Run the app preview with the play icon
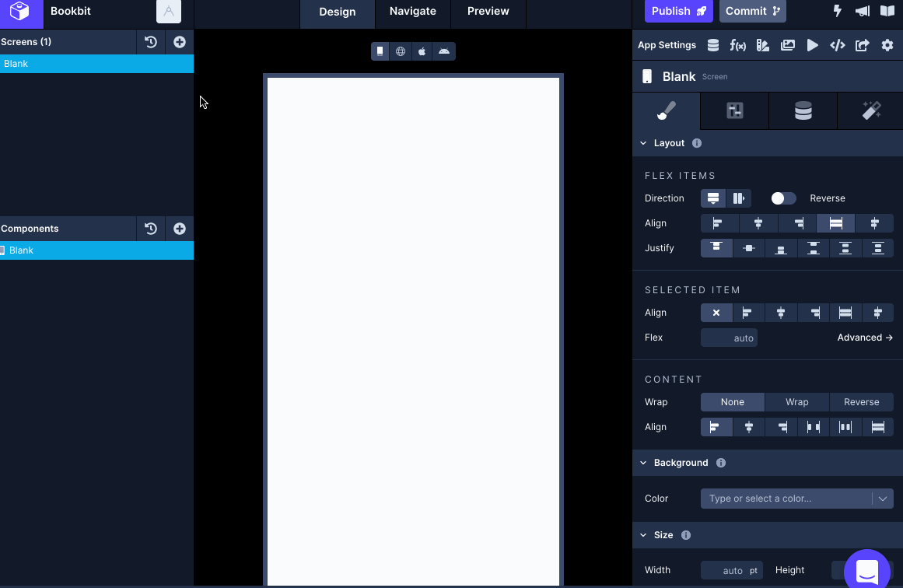Image resolution: width=903 pixels, height=588 pixels. click(812, 45)
